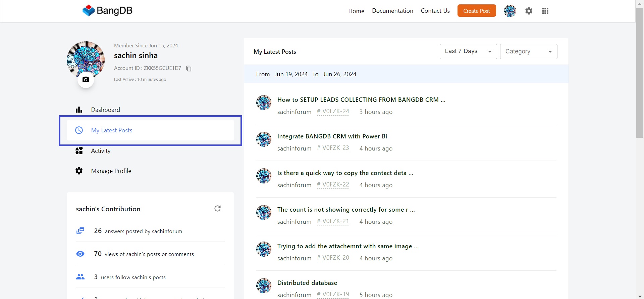The image size is (644, 299).
Task: Click avatar beside Power Bi post
Action: [264, 139]
